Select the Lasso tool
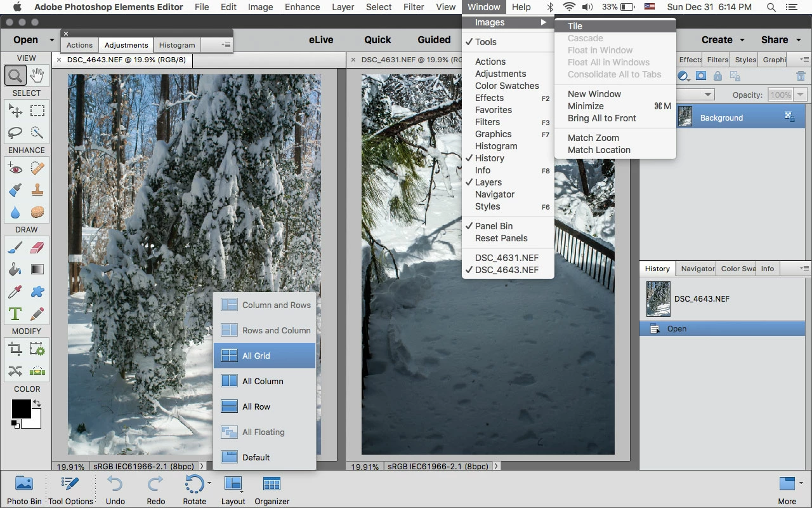Screen dimensions: 812x508 [x=15, y=133]
